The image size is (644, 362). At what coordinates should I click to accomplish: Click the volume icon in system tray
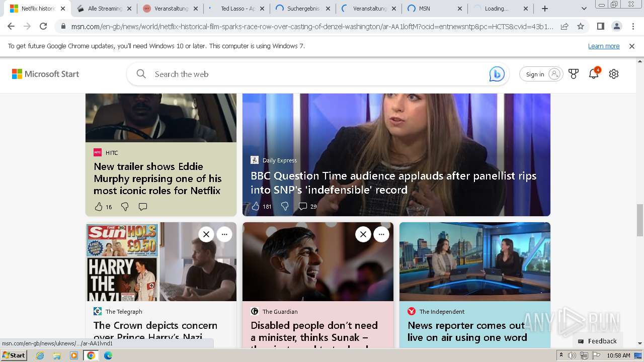click(x=572, y=355)
